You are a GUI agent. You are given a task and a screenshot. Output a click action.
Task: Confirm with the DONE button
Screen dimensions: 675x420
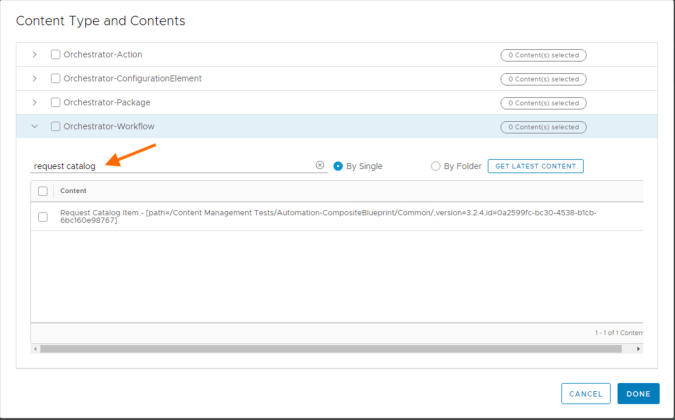tap(638, 394)
